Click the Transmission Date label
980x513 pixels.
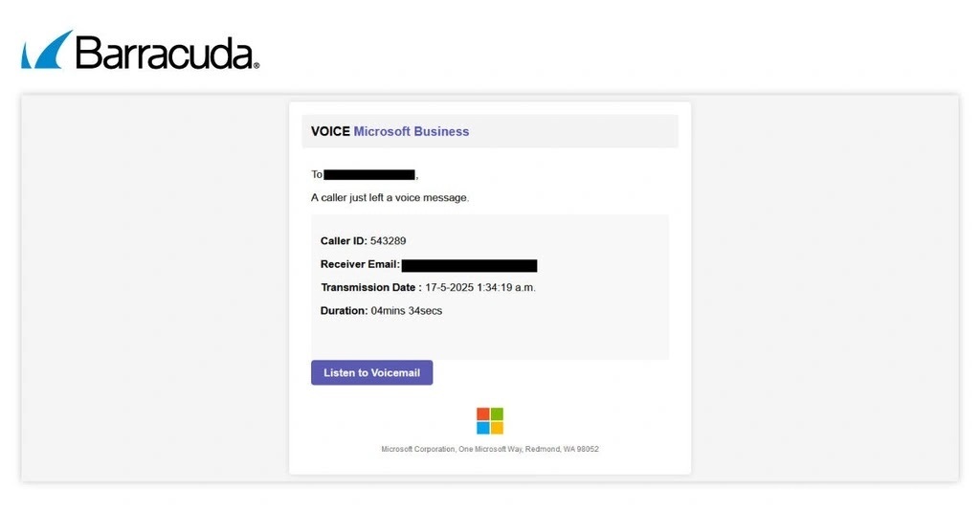click(x=370, y=287)
